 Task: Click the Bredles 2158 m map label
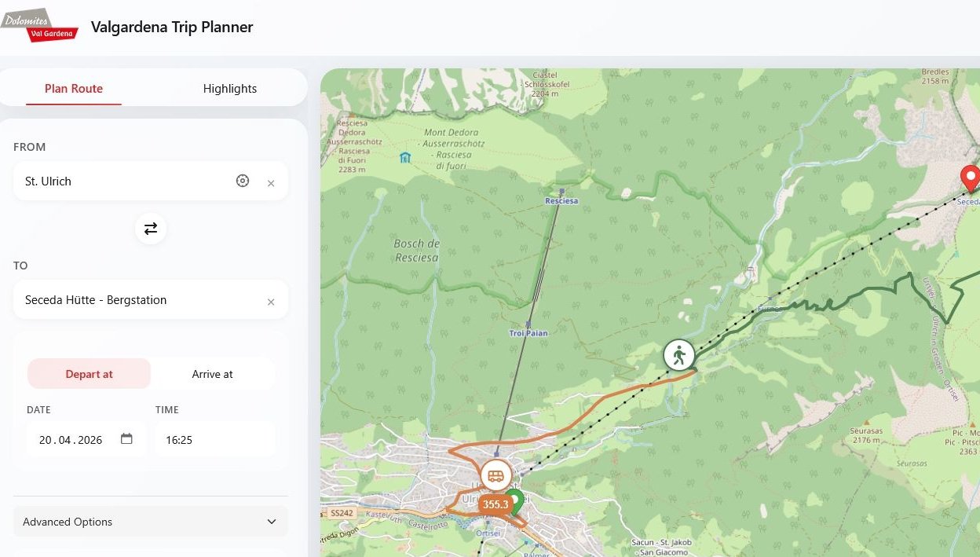935,76
